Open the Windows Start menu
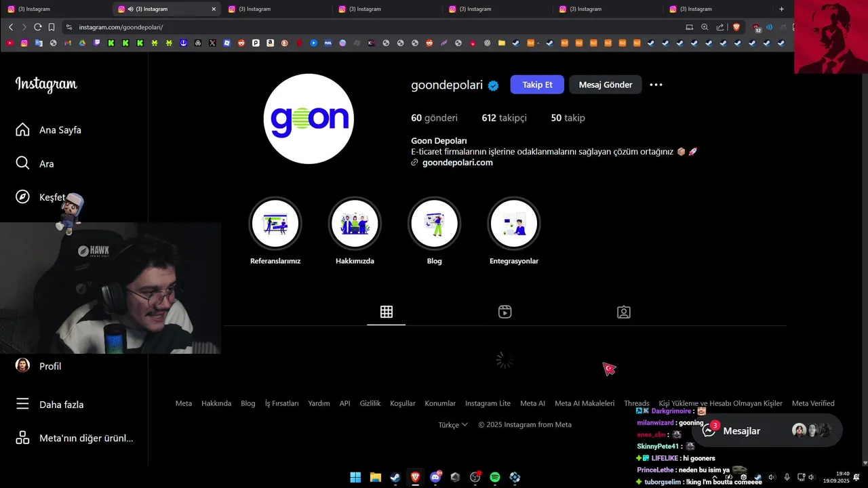Screen dimensions: 868x488 tap(355, 477)
